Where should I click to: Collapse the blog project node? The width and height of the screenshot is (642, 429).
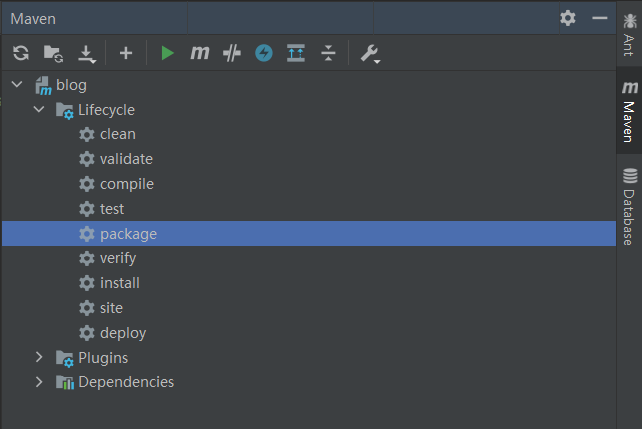[17, 85]
